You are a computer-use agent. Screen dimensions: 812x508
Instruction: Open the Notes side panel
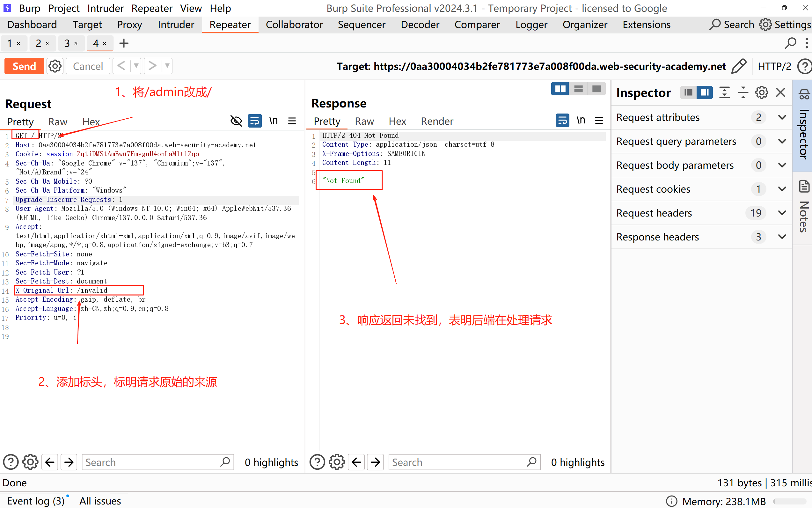(x=804, y=207)
